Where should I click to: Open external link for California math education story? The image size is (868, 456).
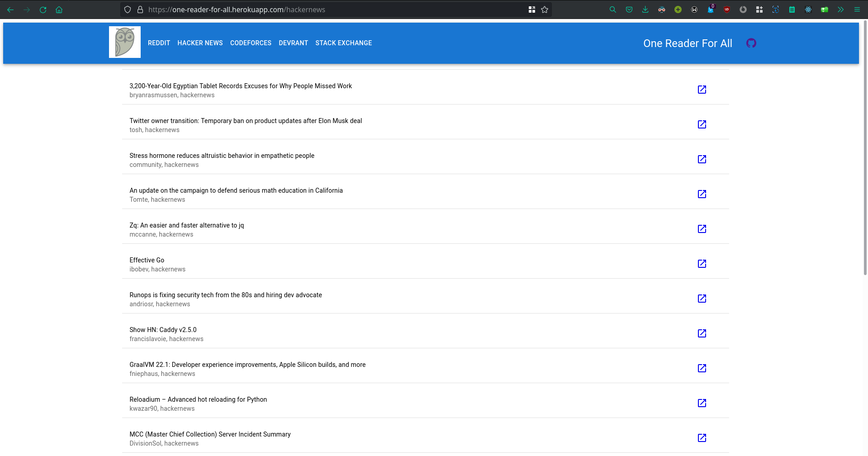[x=702, y=194]
